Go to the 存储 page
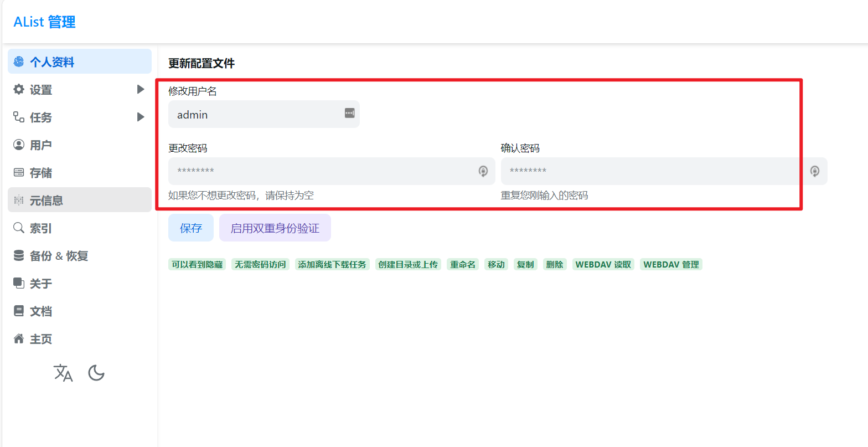This screenshot has width=868, height=447. pos(80,172)
